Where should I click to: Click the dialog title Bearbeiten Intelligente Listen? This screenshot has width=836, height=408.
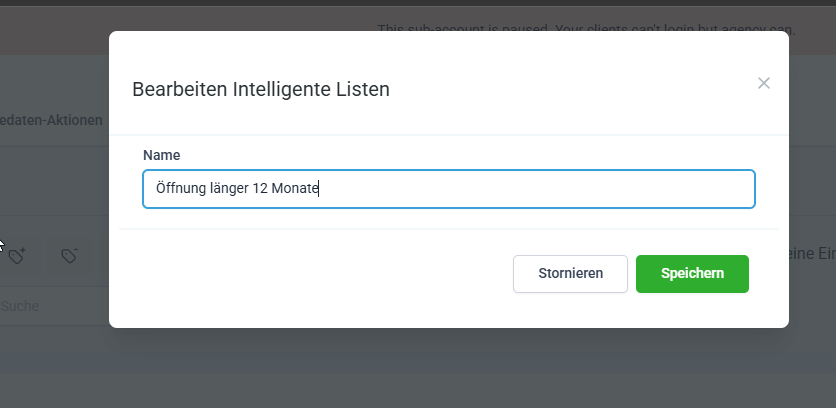click(x=261, y=89)
